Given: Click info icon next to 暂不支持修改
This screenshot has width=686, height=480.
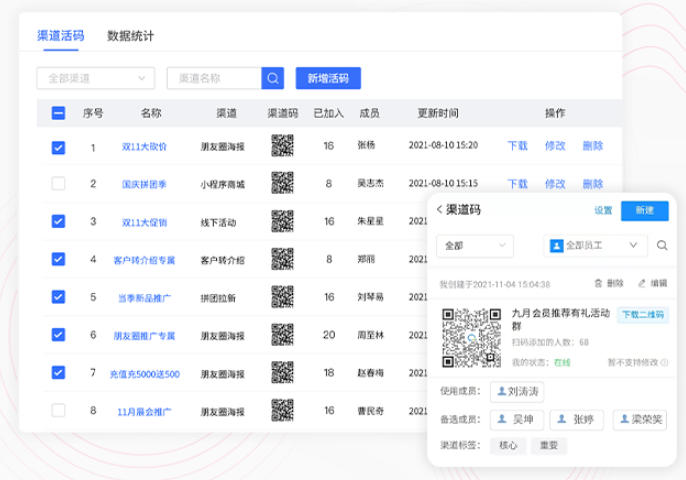Looking at the screenshot, I should click(x=664, y=362).
